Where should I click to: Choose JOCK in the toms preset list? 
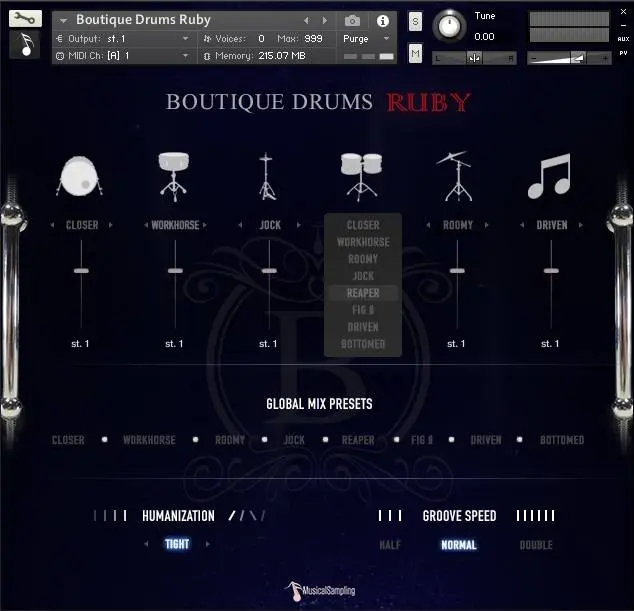click(x=363, y=276)
